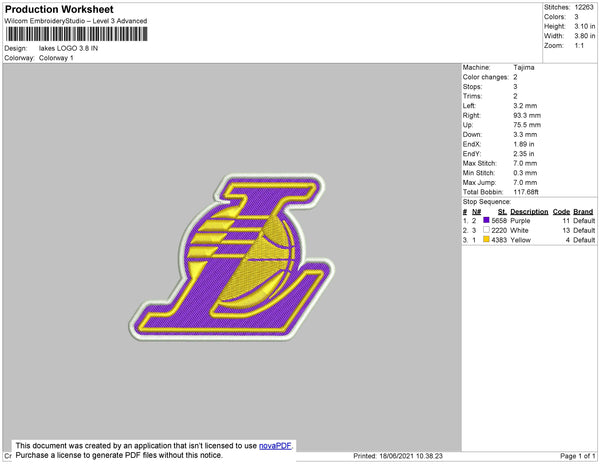Click the 'Description' column header

[x=529, y=212]
